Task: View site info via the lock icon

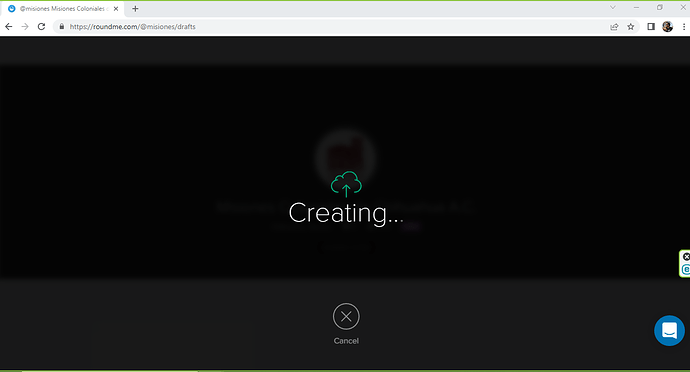Action: pos(62,26)
